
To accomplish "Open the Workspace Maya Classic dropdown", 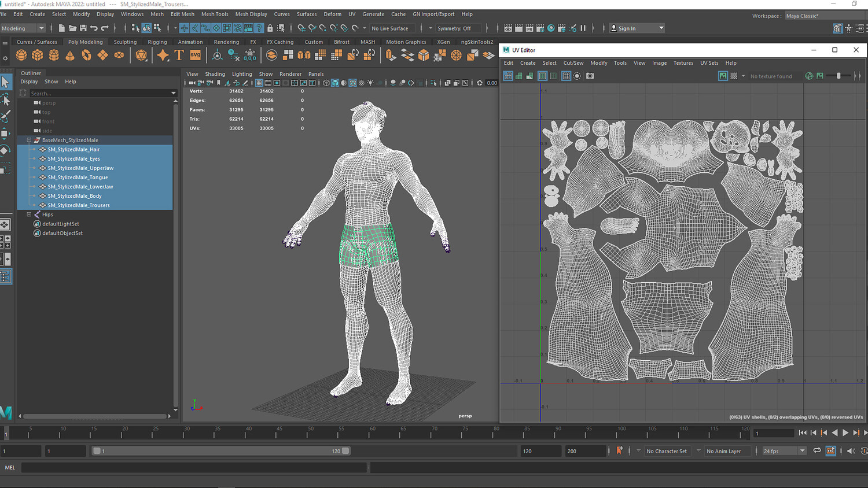I will pos(826,16).
